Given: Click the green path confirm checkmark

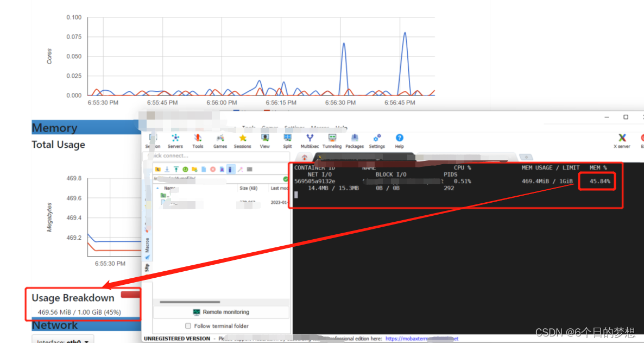Looking at the screenshot, I should point(286,179).
